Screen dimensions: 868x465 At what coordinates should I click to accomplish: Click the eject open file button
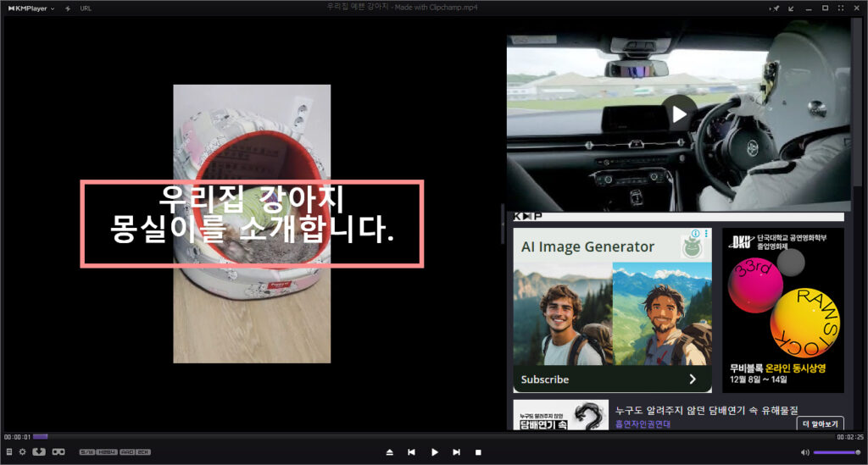tap(389, 452)
